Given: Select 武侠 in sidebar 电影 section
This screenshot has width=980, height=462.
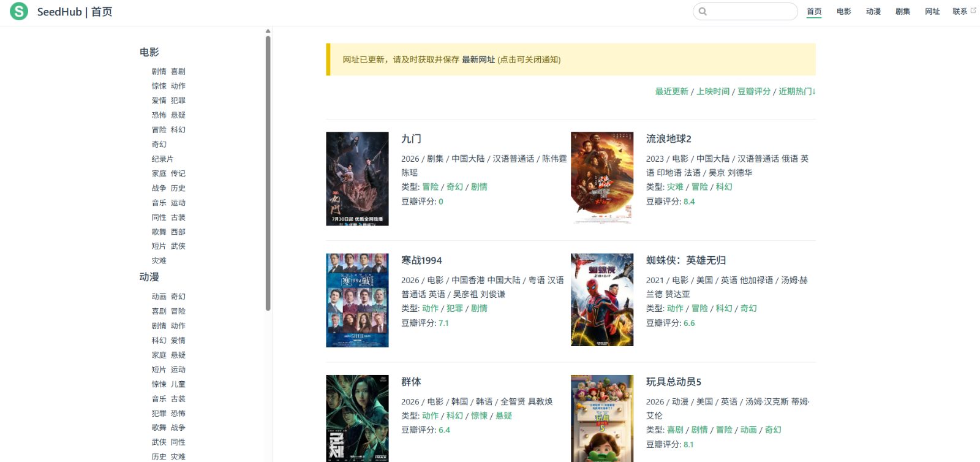Looking at the screenshot, I should [x=178, y=246].
